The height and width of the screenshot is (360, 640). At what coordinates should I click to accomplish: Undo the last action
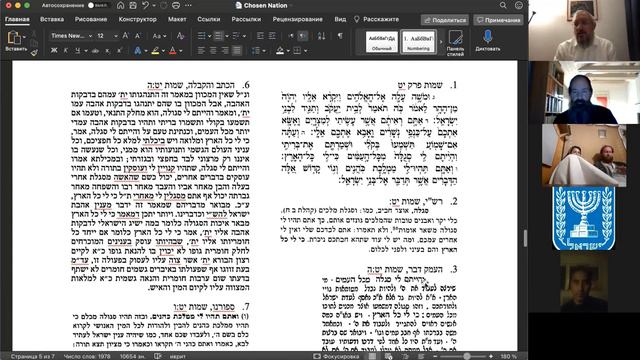click(145, 5)
